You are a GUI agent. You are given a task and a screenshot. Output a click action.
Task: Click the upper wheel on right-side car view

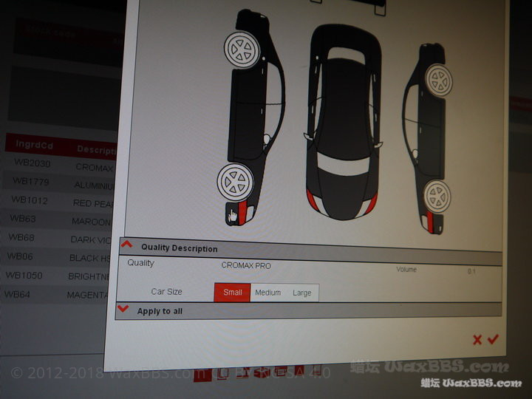pos(439,81)
